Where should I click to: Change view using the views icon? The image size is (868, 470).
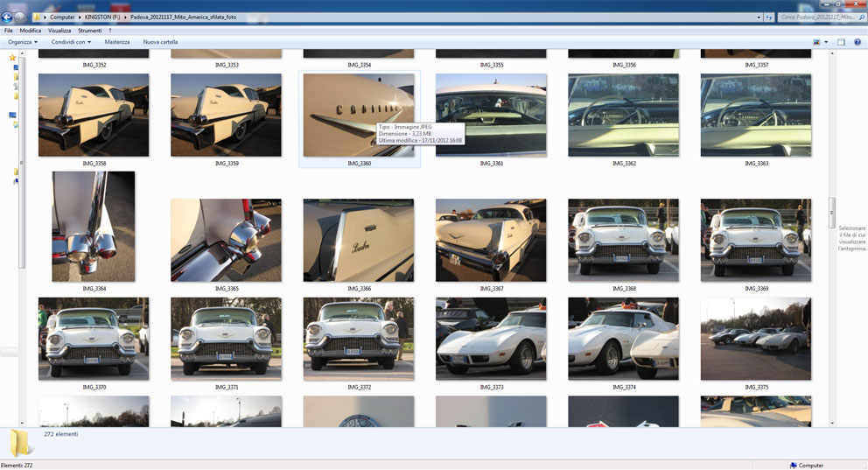coord(816,42)
